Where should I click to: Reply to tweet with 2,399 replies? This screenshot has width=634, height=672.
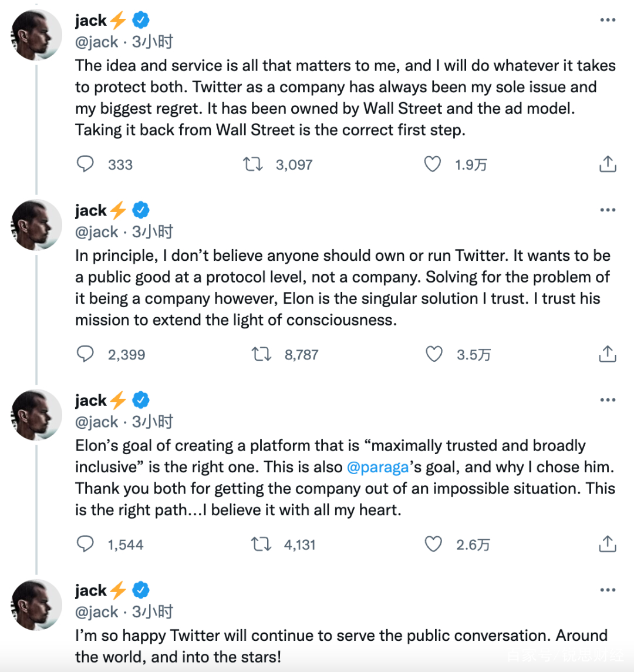[86, 354]
